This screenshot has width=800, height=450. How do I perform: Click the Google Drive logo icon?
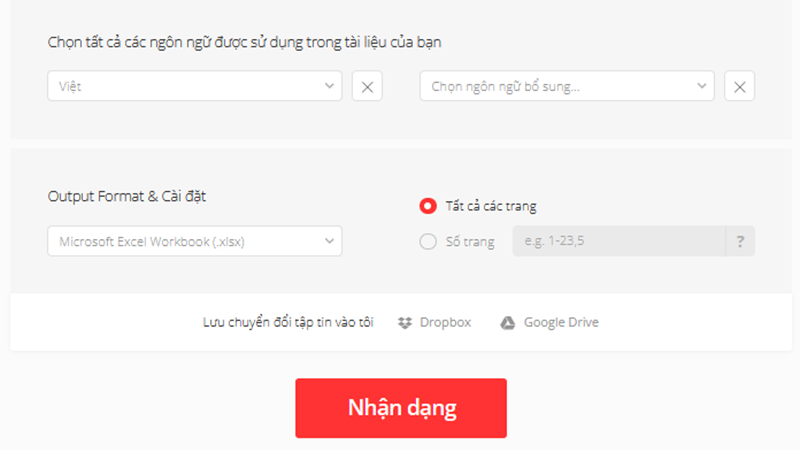(508, 322)
